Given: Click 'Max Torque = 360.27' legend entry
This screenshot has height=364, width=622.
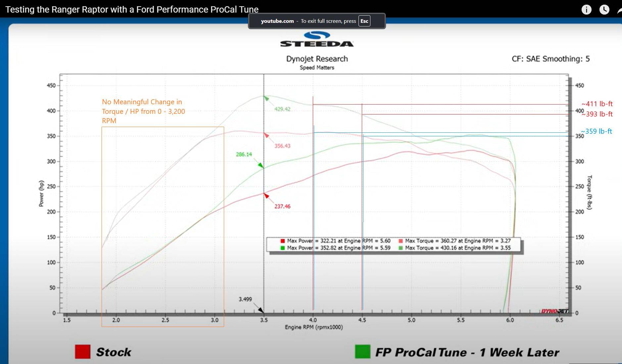Looking at the screenshot, I should [455, 241].
